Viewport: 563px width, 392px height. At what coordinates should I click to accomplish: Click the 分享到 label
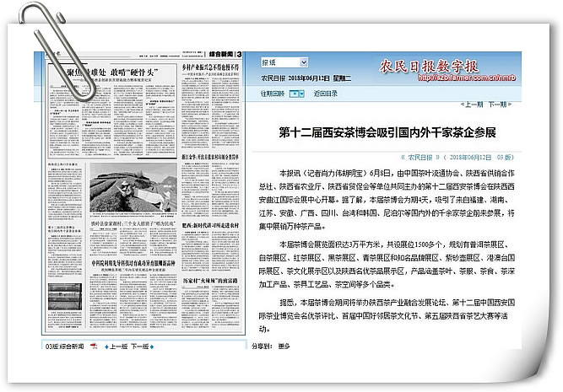263,346
